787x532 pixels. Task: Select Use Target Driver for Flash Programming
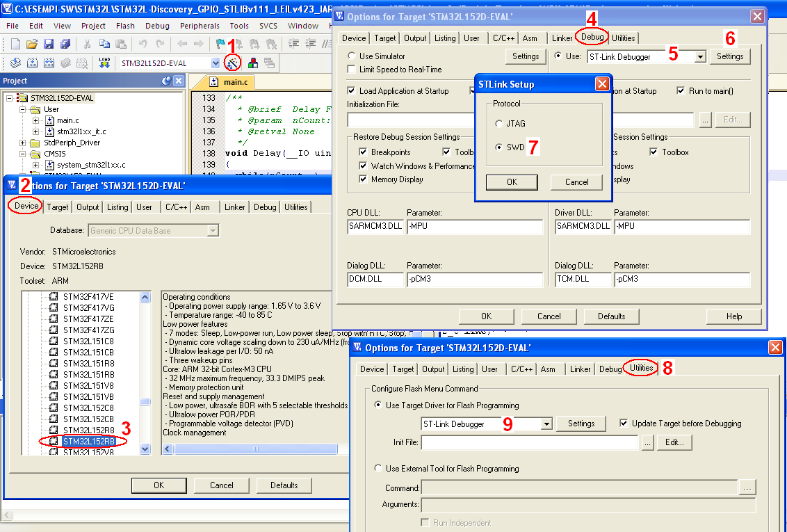coord(378,405)
